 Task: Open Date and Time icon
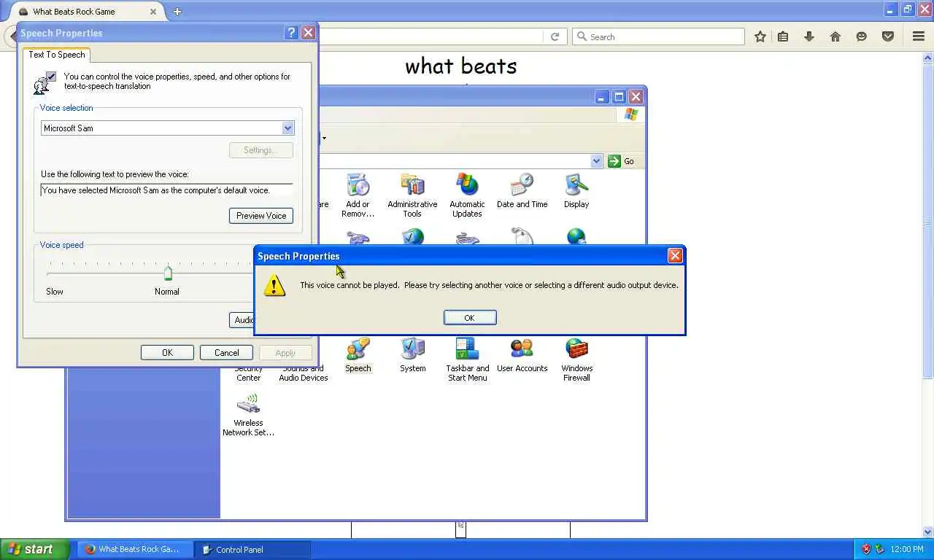click(522, 191)
